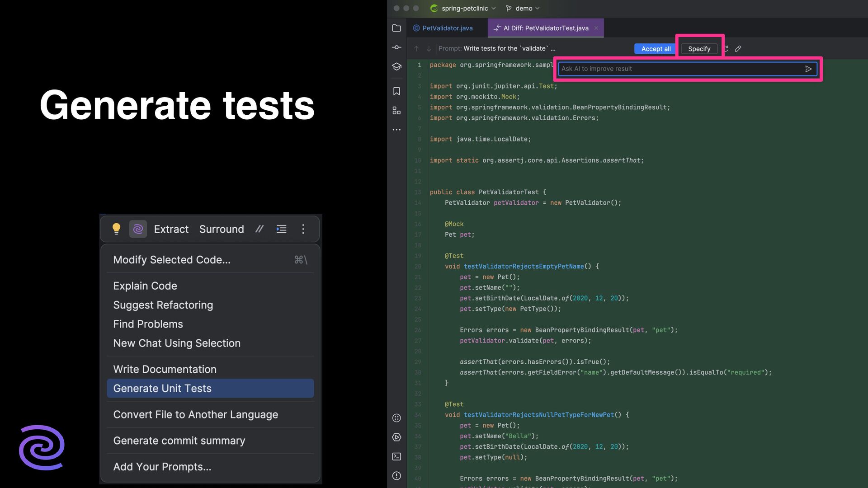The image size is (868, 488).
Task: Click the pencil edit prompt icon
Action: pos(738,48)
